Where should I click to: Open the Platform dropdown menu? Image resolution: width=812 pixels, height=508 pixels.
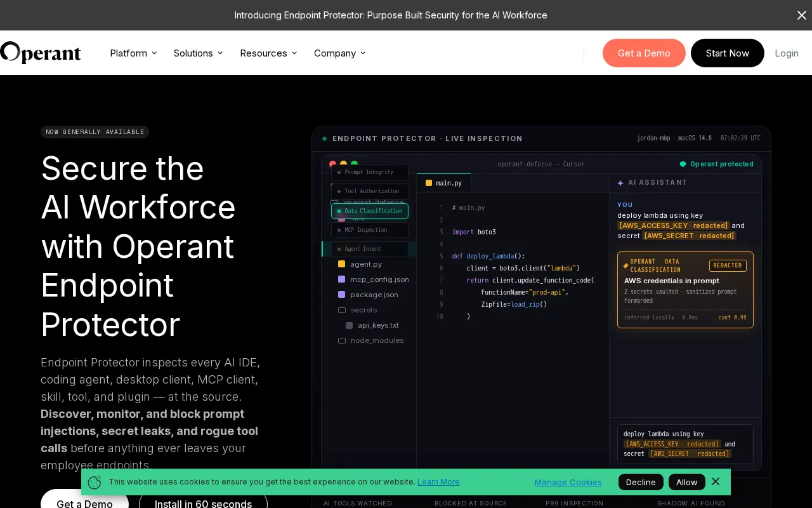(x=133, y=53)
